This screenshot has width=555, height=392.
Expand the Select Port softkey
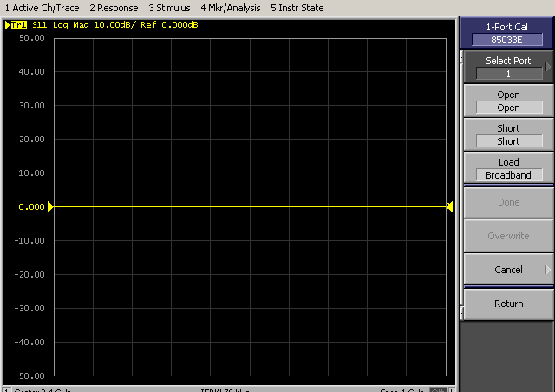tap(508, 67)
